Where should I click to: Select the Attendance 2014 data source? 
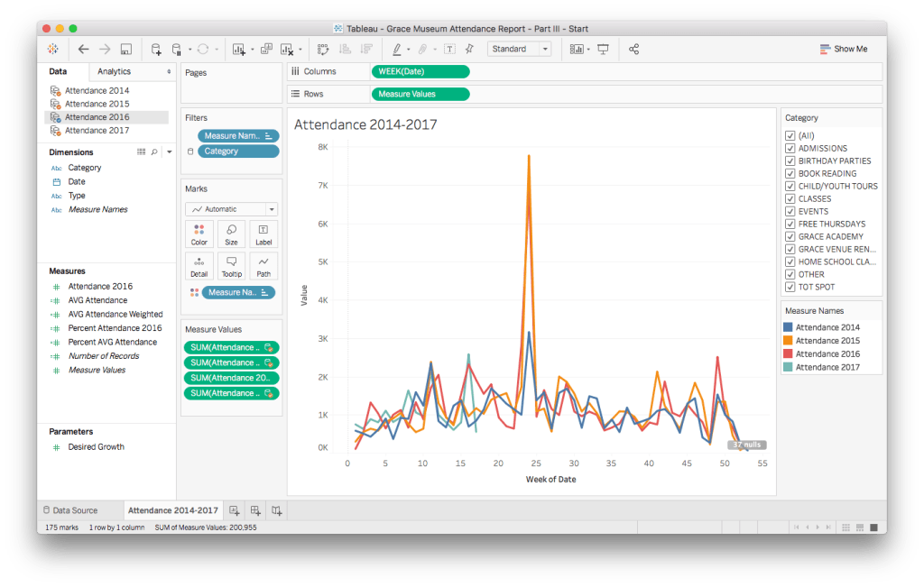point(97,91)
